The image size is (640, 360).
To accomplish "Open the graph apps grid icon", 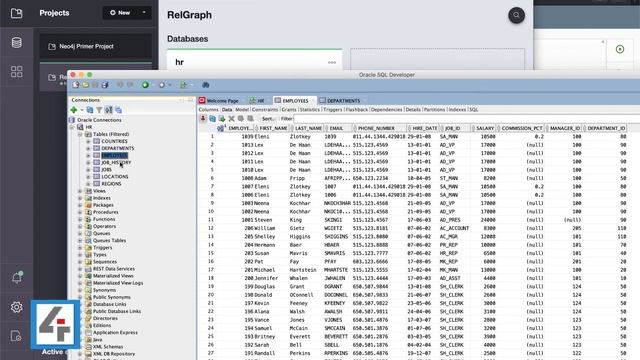I will tap(16, 72).
